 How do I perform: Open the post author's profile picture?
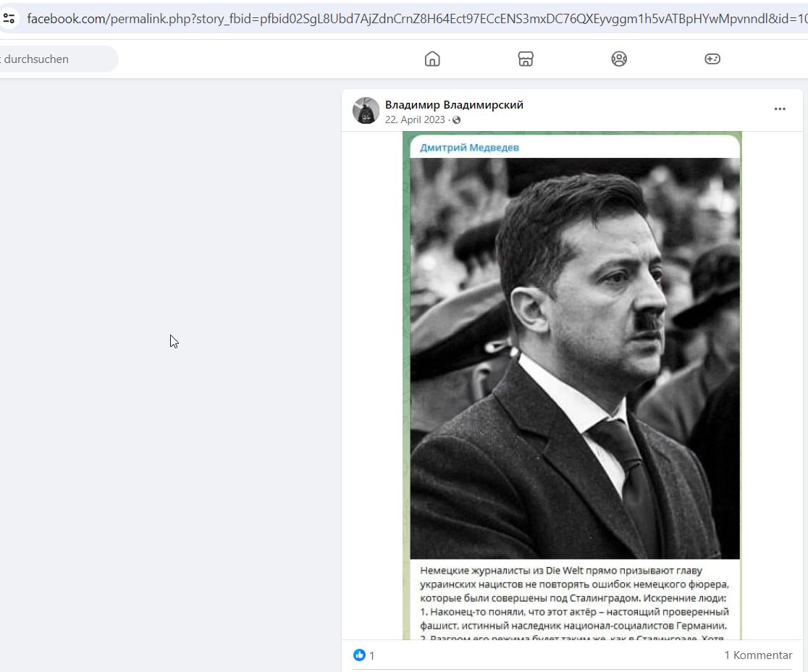coord(366,110)
